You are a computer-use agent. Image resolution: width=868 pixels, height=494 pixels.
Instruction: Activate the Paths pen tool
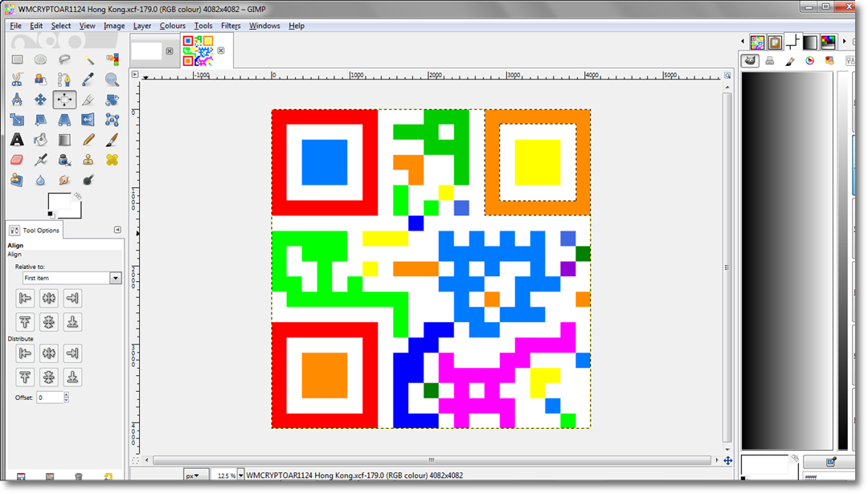(x=64, y=80)
